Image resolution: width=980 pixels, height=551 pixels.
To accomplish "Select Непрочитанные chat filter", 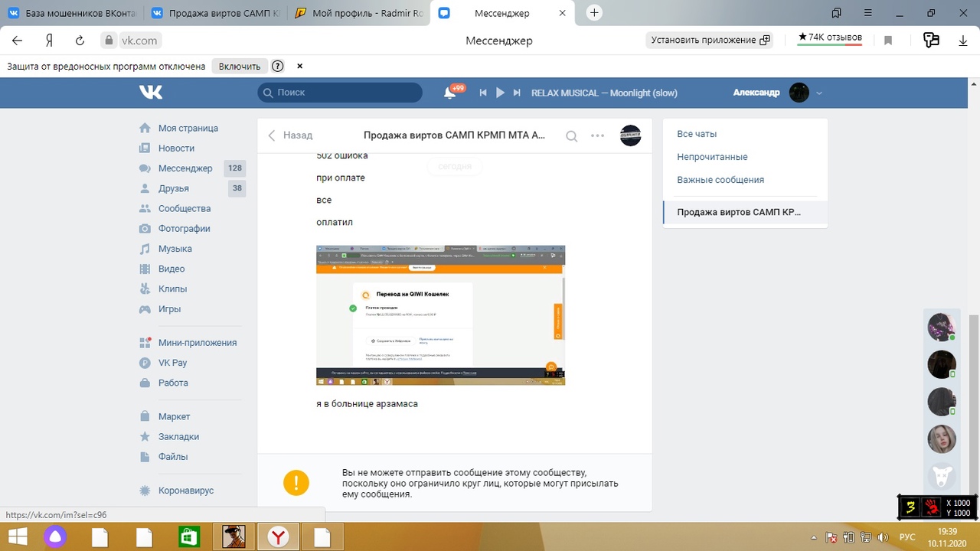I will click(712, 157).
